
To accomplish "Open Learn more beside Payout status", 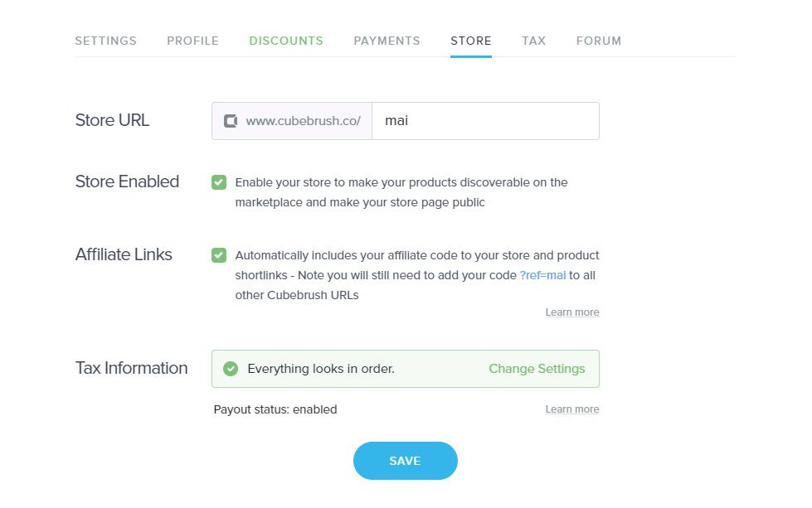I will tap(572, 409).
